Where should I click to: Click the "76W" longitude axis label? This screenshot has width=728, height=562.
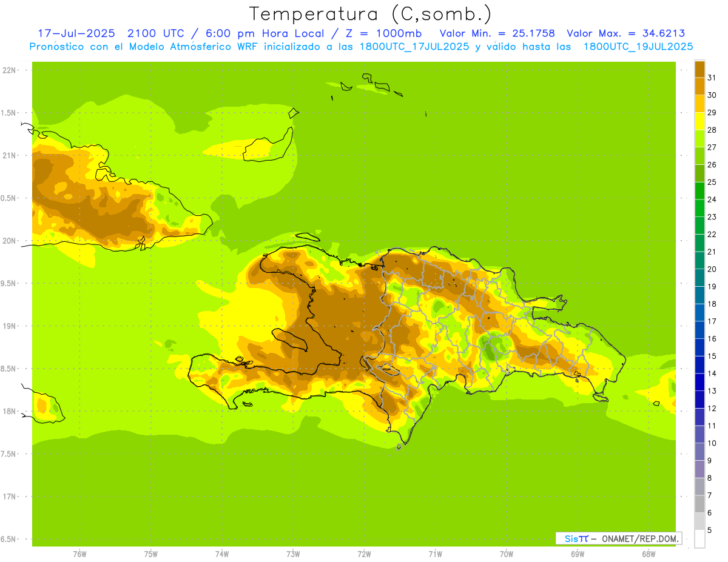coord(79,554)
